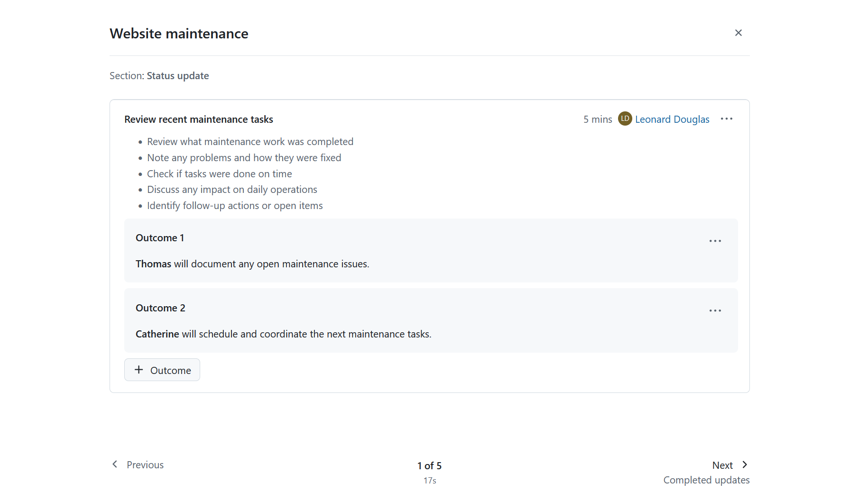Click the 17s elapsed timer

click(430, 481)
